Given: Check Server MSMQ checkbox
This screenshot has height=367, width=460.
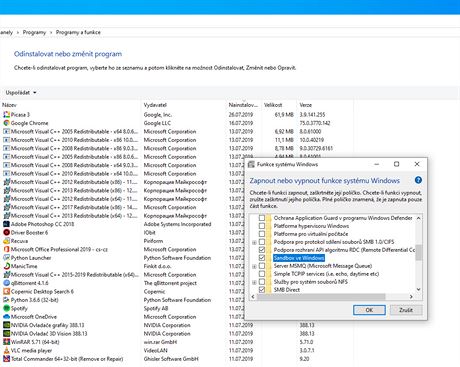Looking at the screenshot, I should (x=262, y=266).
